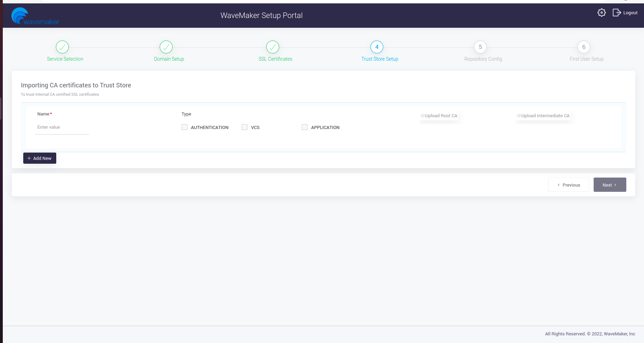The width and height of the screenshot is (644, 343).
Task: Go to step 5 Repository Config circle
Action: click(480, 47)
